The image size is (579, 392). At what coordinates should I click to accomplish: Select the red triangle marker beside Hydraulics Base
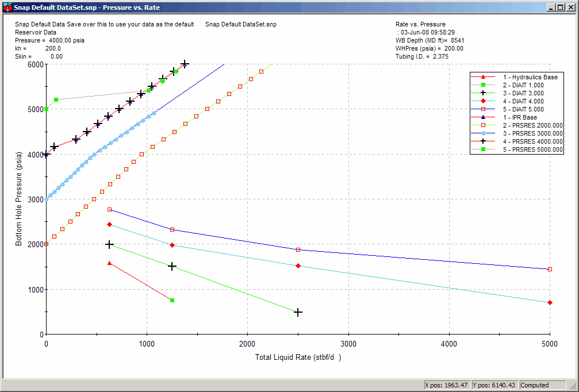click(482, 77)
